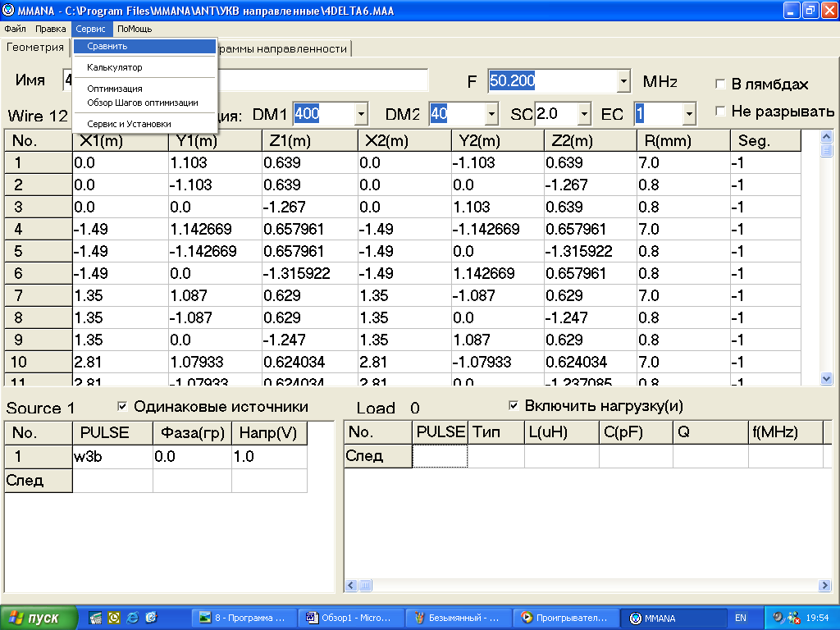Click the Z1 cell -1.247 in row 9
This screenshot has height=630, width=840.
(309, 340)
